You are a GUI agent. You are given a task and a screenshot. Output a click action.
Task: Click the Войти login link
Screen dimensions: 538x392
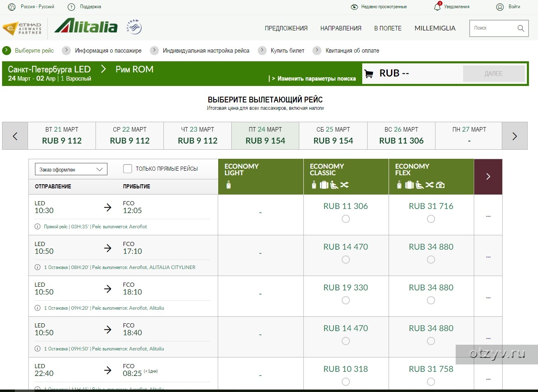click(x=514, y=7)
